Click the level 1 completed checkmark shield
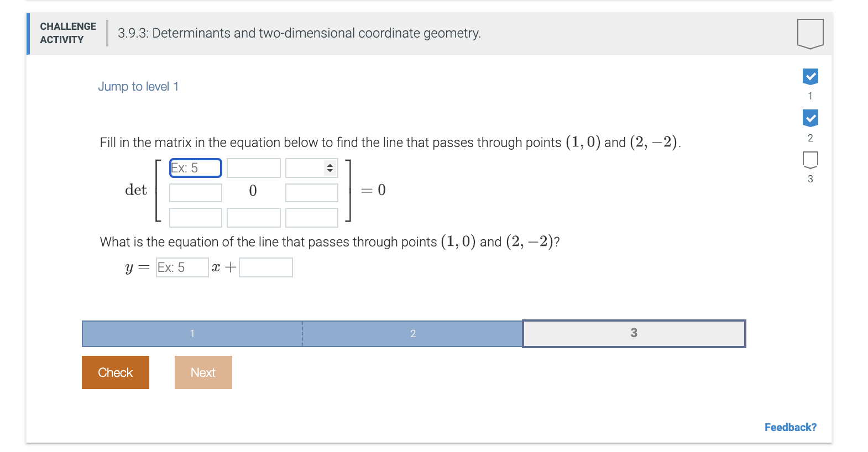The width and height of the screenshot is (868, 452). click(810, 77)
